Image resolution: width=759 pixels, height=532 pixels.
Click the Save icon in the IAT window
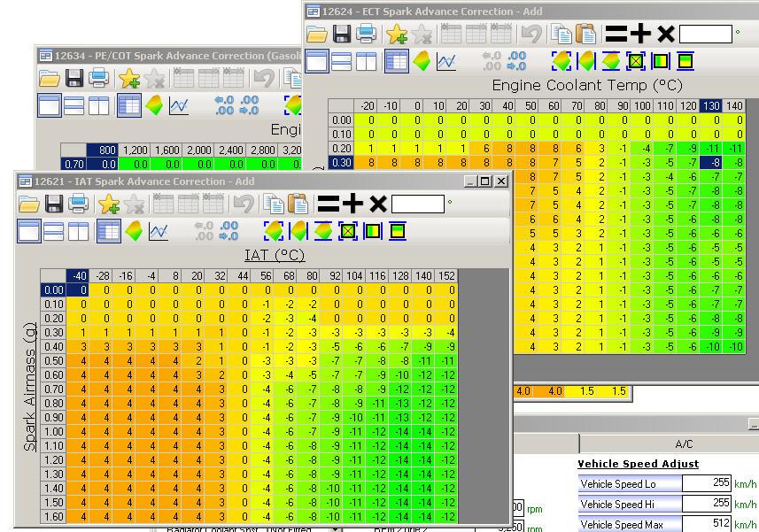click(54, 204)
